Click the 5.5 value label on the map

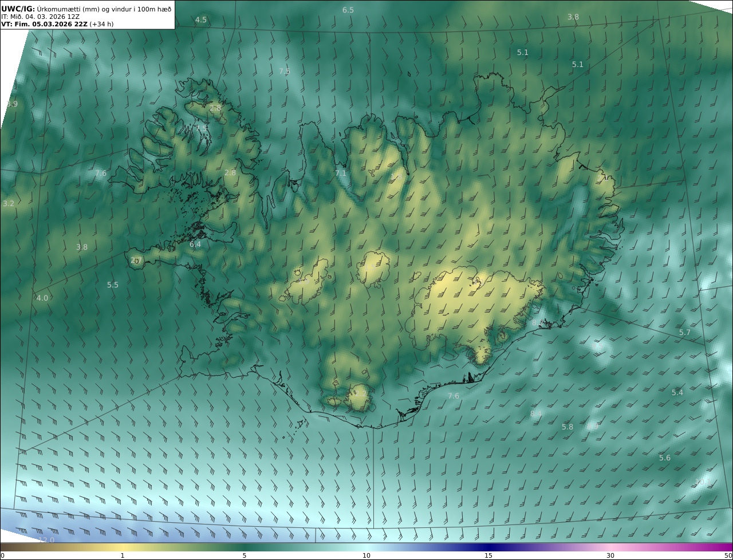[x=113, y=285]
